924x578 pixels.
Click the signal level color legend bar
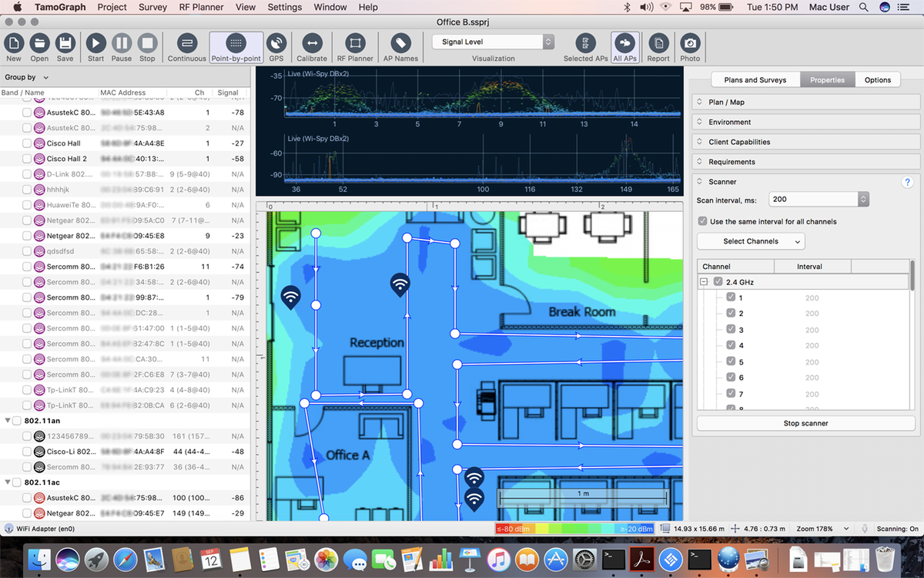(x=574, y=529)
